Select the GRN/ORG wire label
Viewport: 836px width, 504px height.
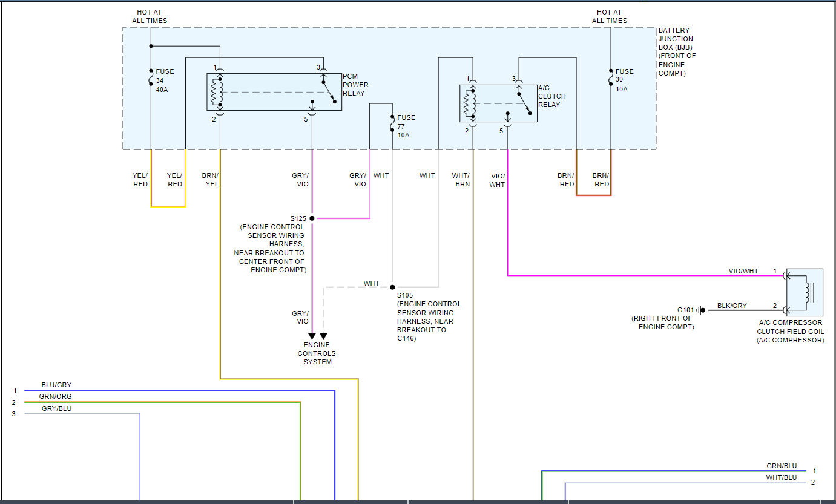(56, 396)
